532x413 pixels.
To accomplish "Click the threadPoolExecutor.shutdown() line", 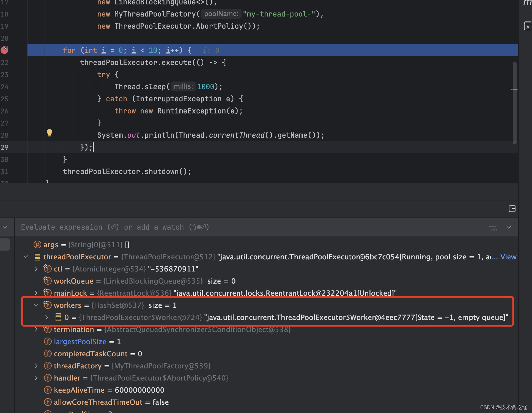I will [127, 172].
